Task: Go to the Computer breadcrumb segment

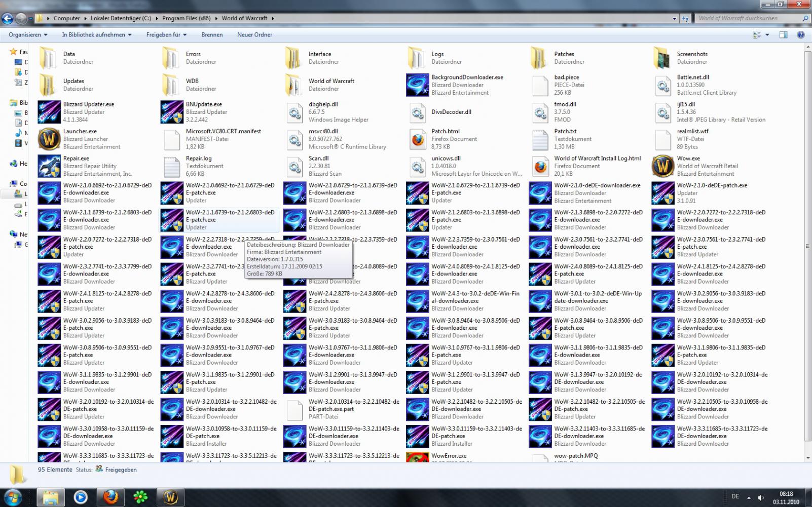Action: pos(66,18)
